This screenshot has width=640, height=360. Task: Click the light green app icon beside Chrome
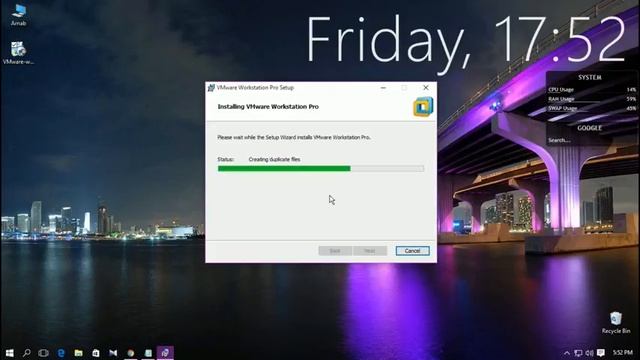[148, 353]
